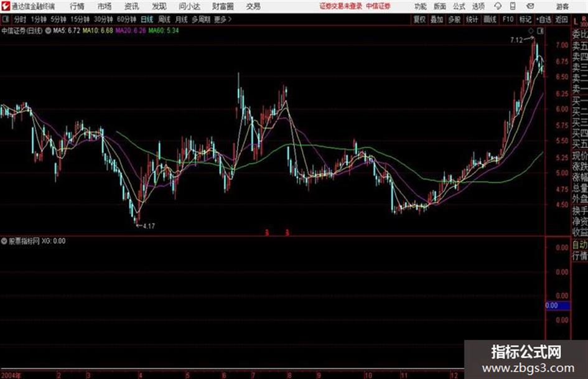The image size is (588, 379).
Task: Click the 5.00 price axis label
Action: pos(562,173)
